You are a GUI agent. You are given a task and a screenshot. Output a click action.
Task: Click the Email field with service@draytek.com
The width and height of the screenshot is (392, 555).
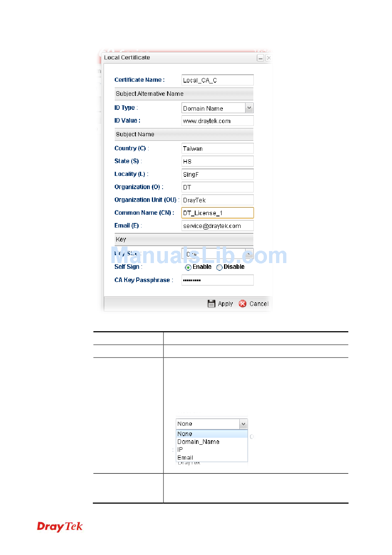(x=217, y=226)
